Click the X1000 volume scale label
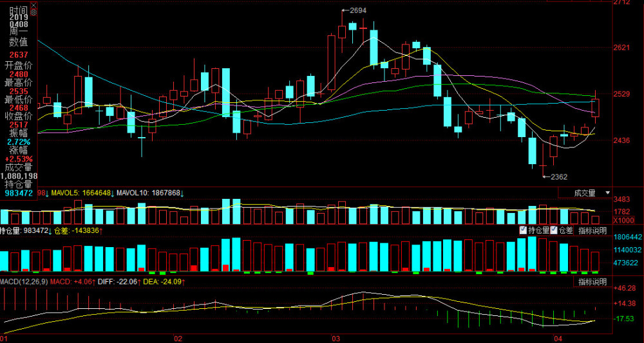 623,221
